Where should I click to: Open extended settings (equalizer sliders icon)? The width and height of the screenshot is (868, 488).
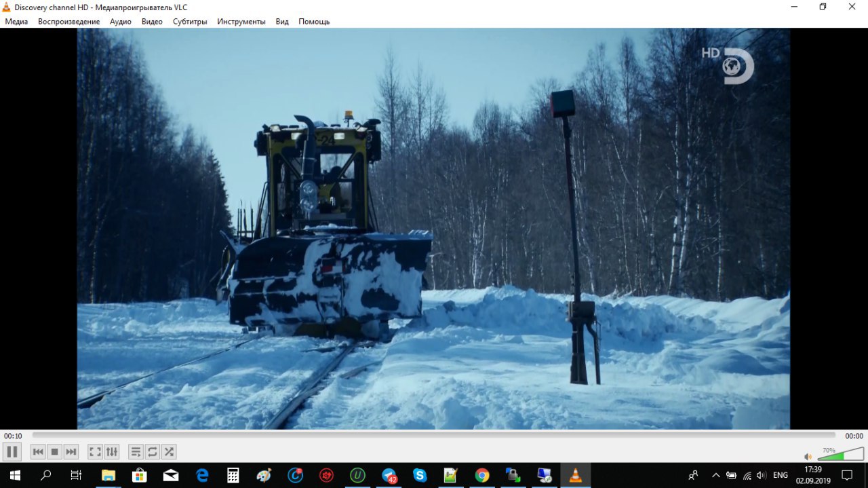(112, 451)
